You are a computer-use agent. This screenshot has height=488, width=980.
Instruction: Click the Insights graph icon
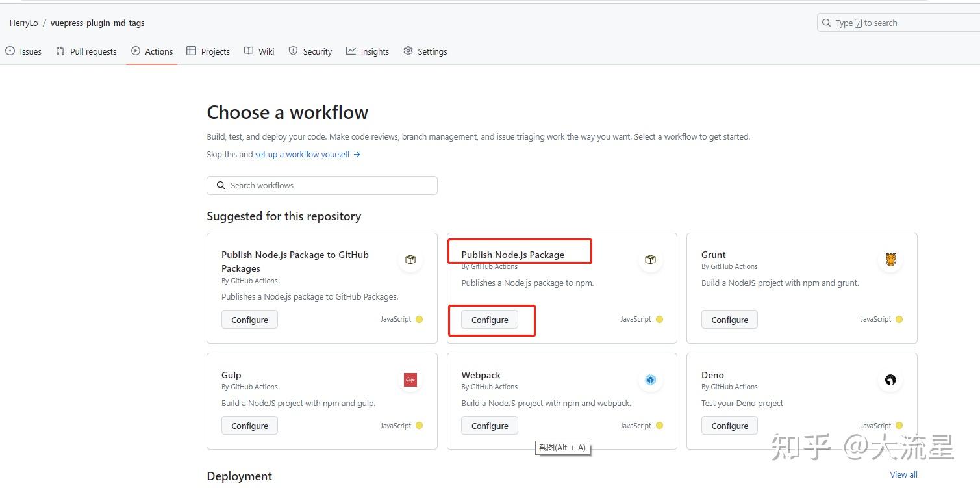[351, 51]
